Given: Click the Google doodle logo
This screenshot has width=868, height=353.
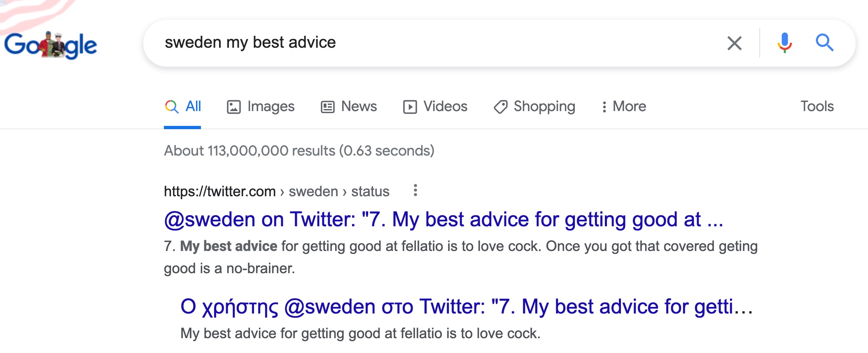Looking at the screenshot, I should [x=51, y=44].
